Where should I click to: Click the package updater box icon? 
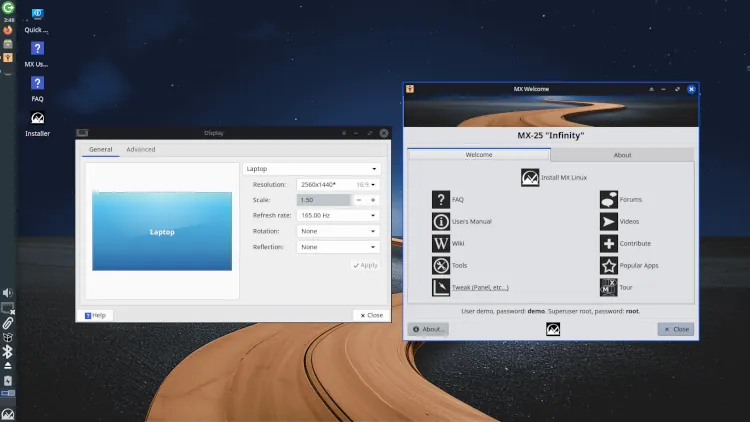[8, 337]
